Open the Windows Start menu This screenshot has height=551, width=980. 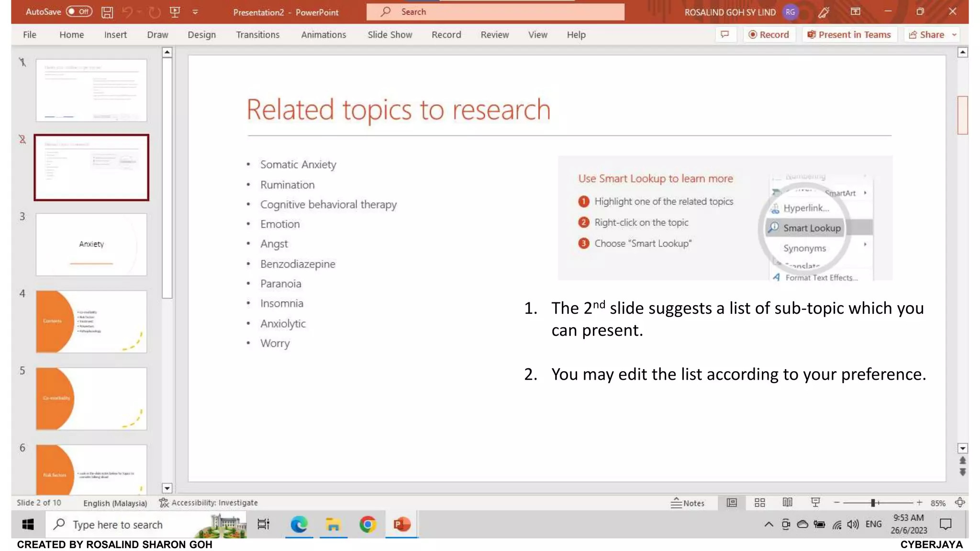[x=28, y=525]
